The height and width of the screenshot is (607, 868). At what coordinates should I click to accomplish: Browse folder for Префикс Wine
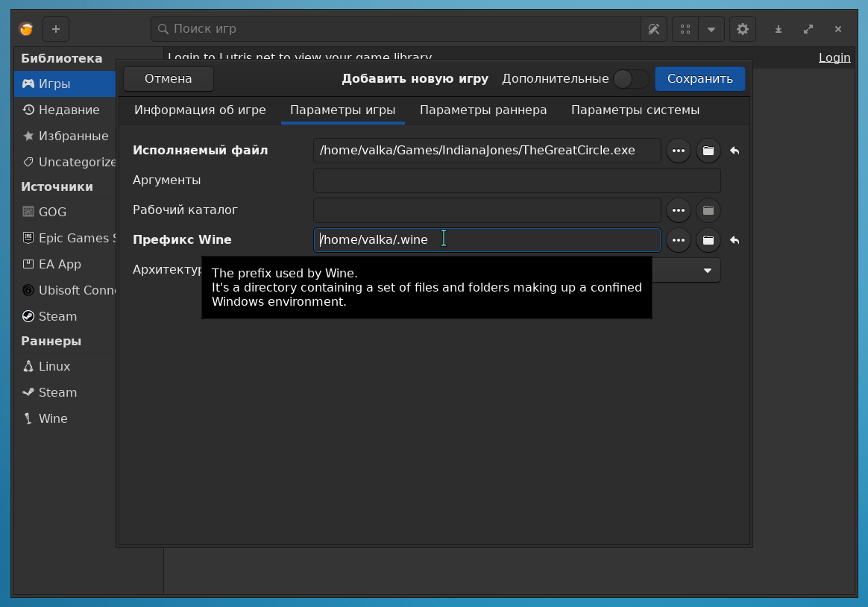tap(708, 240)
